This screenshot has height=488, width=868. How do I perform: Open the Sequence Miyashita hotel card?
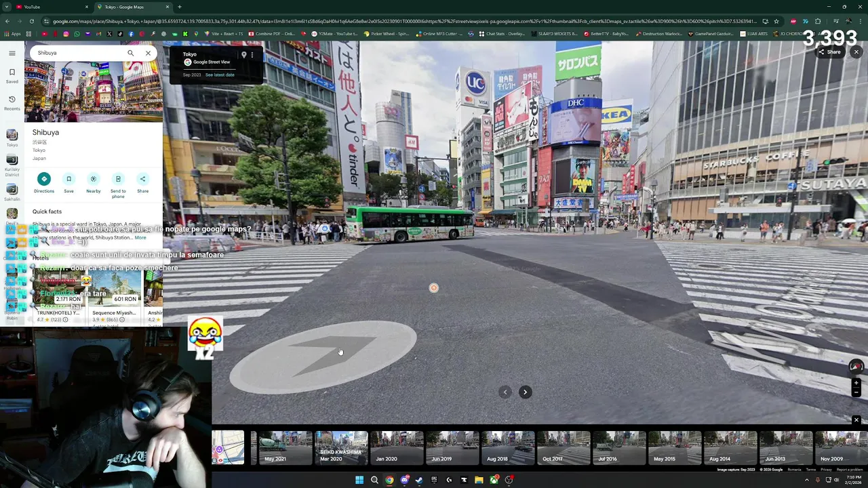coord(114,298)
